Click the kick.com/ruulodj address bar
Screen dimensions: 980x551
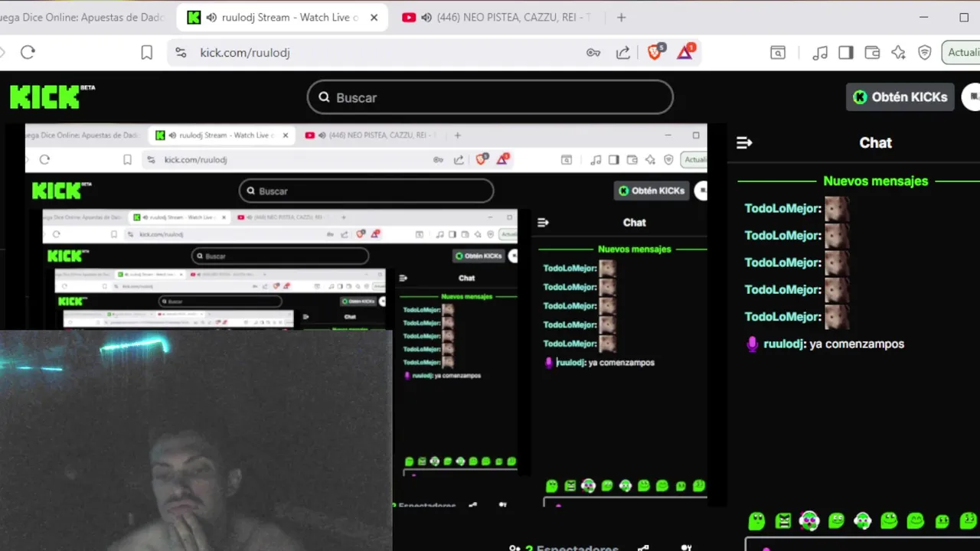[x=383, y=52]
